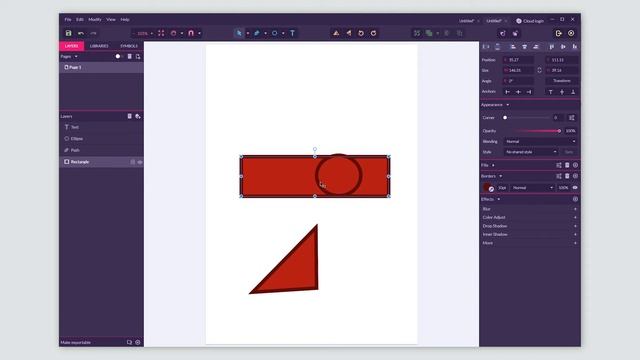Open the File menu
The width and height of the screenshot is (640, 360).
68,19
